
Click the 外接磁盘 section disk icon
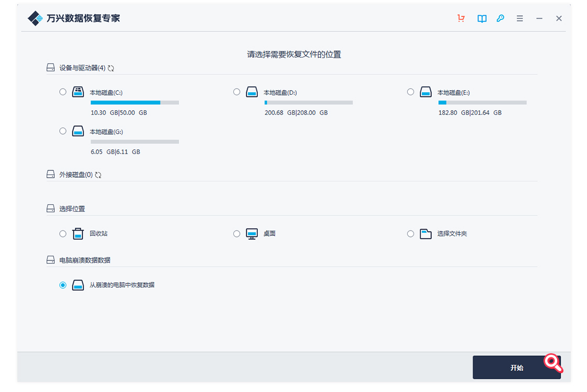50,174
